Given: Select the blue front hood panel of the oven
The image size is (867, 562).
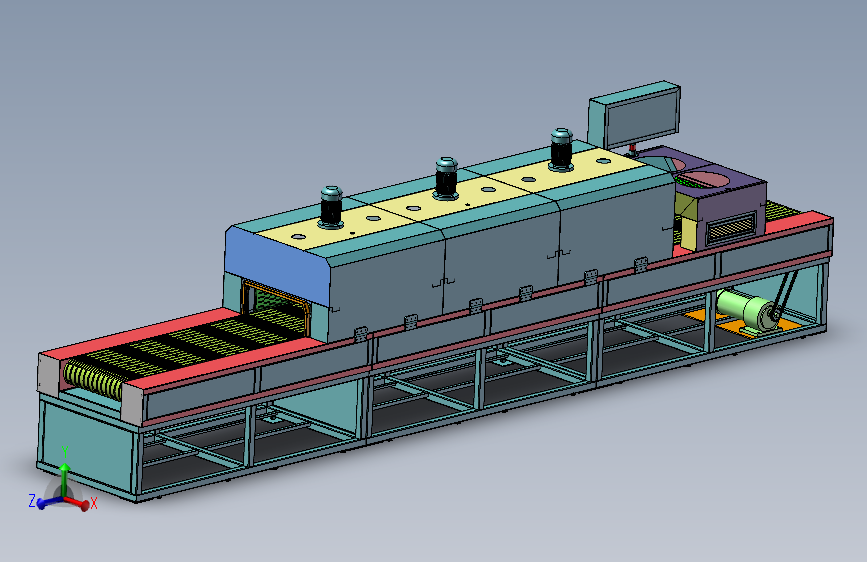Looking at the screenshot, I should (x=276, y=268).
